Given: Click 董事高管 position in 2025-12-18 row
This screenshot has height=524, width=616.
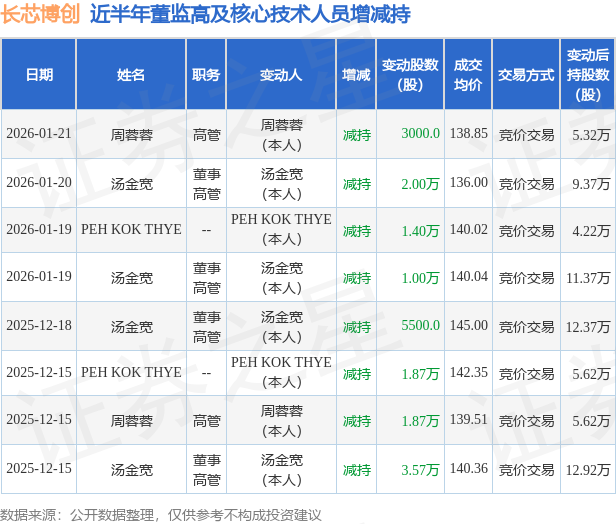Looking at the screenshot, I should click(x=207, y=327).
